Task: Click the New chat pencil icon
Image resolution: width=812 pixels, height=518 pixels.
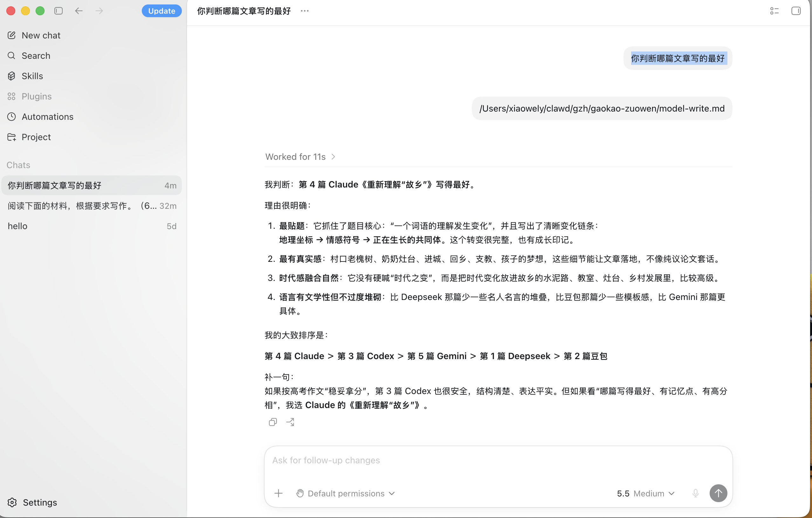Action: (11, 35)
